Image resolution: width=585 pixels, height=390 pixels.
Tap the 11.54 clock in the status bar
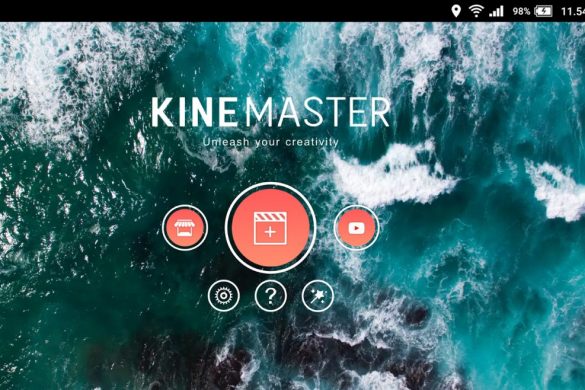[x=573, y=11]
